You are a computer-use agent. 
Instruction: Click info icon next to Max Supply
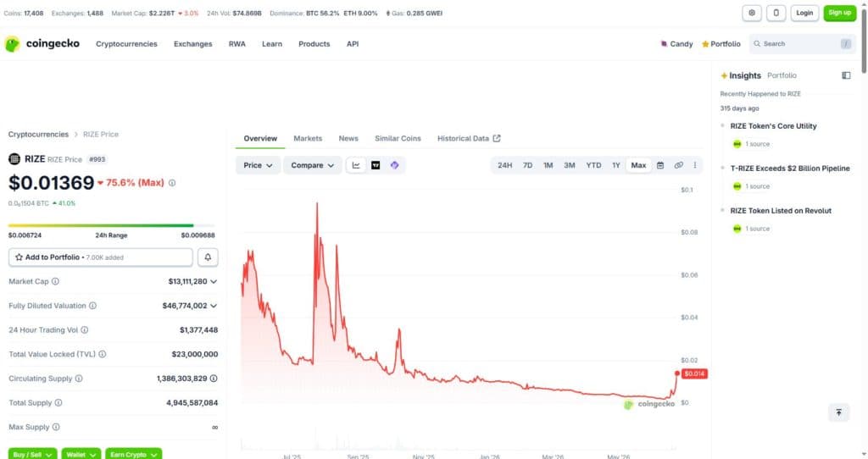(x=56, y=428)
